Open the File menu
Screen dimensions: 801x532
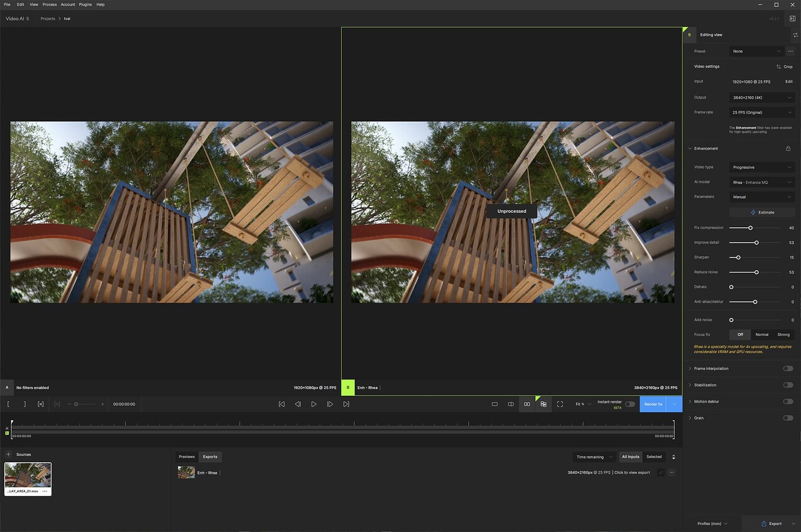coord(7,4)
